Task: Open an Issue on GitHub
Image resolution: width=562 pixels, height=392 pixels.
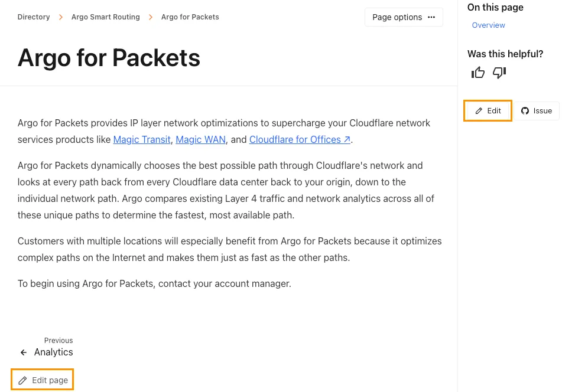Action: pyautogui.click(x=537, y=111)
